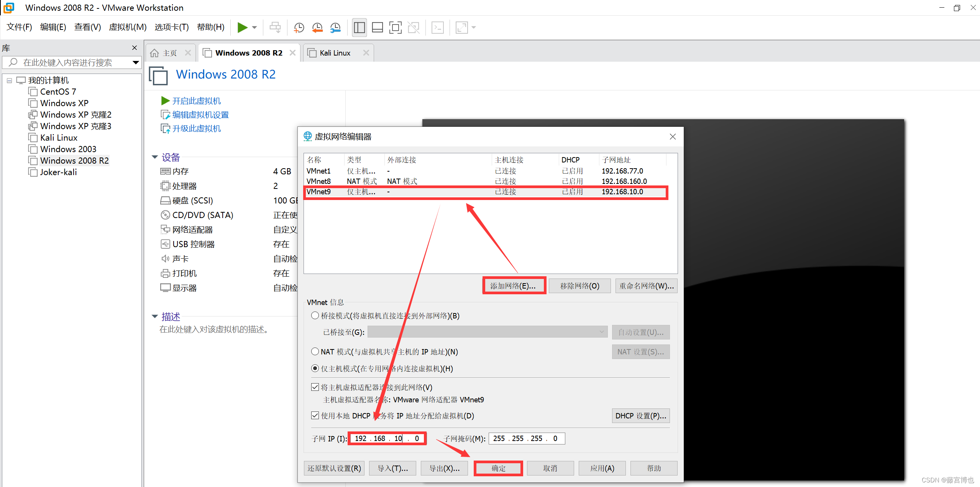This screenshot has height=487, width=980.
Task: Click the USB 控制器 device icon
Action: tap(165, 244)
